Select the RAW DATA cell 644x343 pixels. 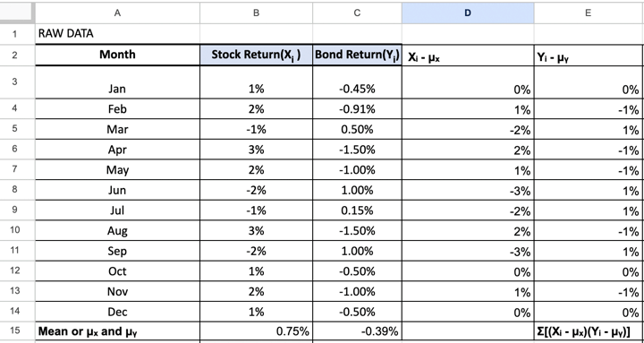(x=117, y=34)
